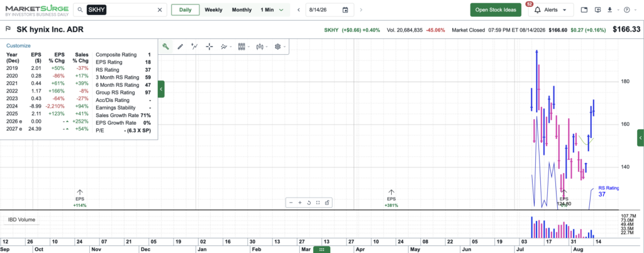Viewport: 644px width, 253px height.
Task: Click the screen share monitor icon
Action: [x=597, y=10]
